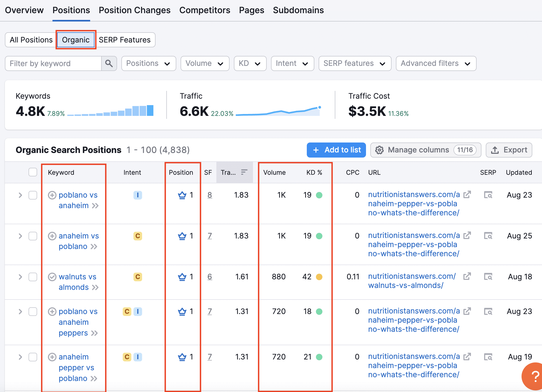This screenshot has height=392, width=542.
Task: Open the 'anaheim pepper vs poblano' keyword link
Action: click(x=76, y=368)
